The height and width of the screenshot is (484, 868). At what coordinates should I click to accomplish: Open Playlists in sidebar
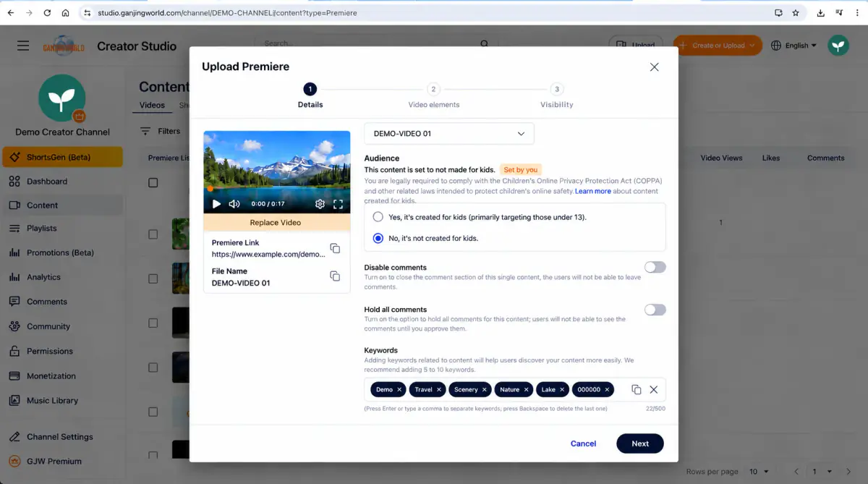coord(62,228)
